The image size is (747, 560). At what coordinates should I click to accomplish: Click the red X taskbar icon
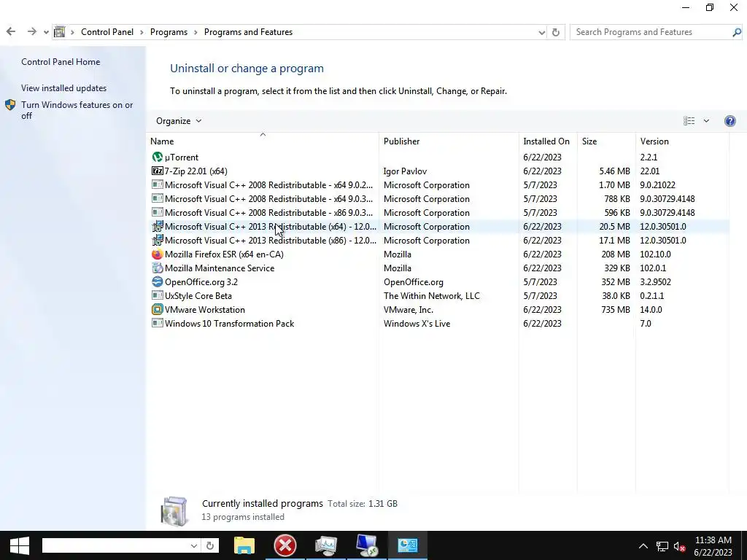[x=285, y=545]
